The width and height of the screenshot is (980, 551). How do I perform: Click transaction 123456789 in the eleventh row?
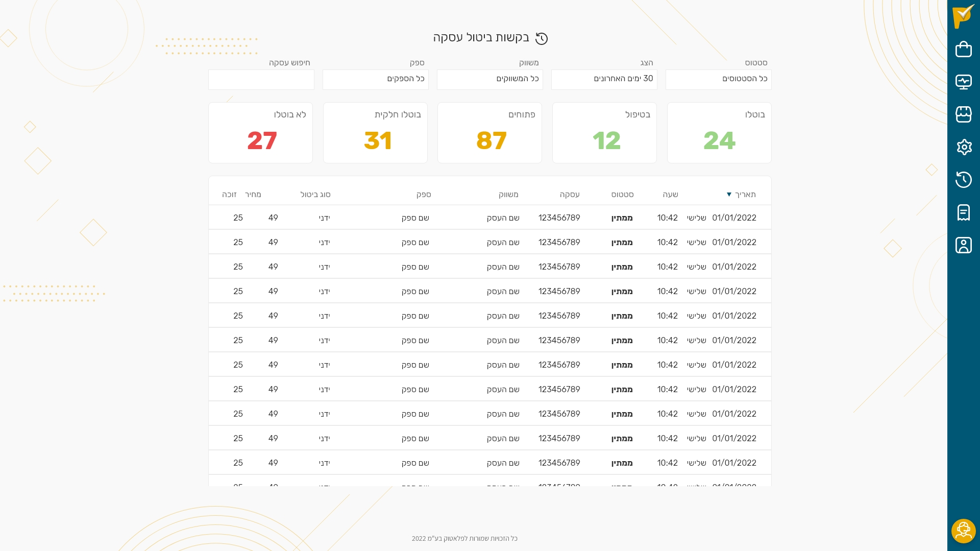coord(559,463)
